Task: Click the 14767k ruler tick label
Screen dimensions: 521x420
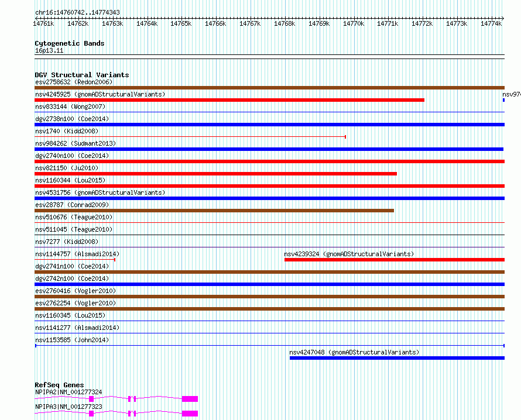Action: tap(250, 23)
